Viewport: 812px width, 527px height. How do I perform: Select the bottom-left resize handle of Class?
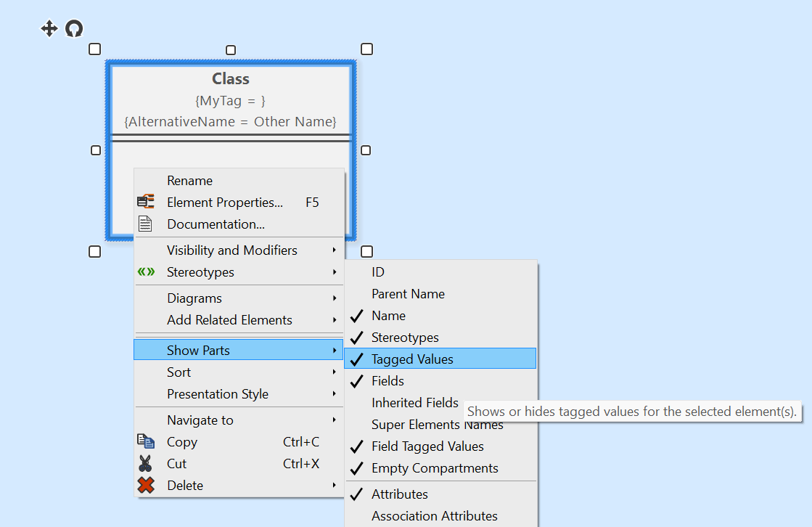[x=95, y=252]
